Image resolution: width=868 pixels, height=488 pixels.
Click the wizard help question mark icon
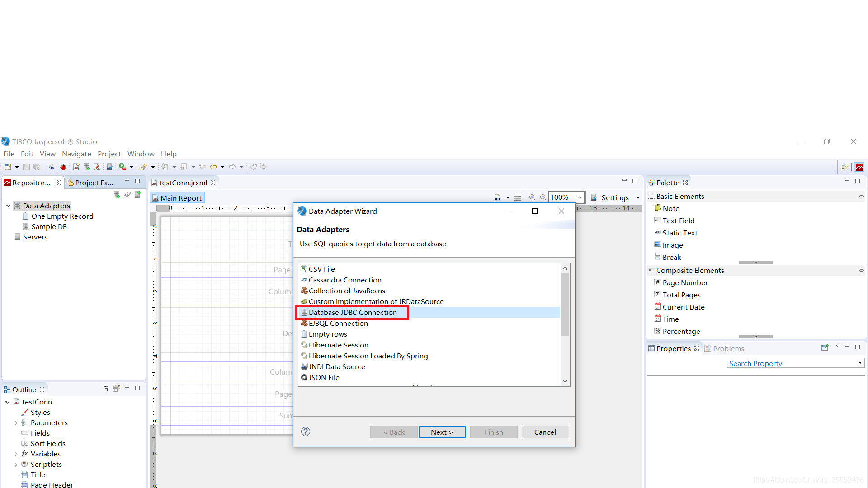click(306, 432)
